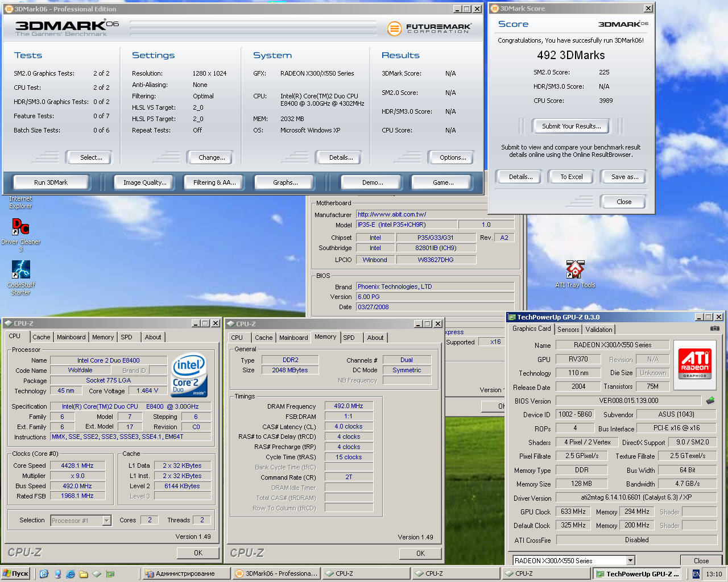Open Internet Explorer from quick launch
728x582 pixels.
coord(71,574)
